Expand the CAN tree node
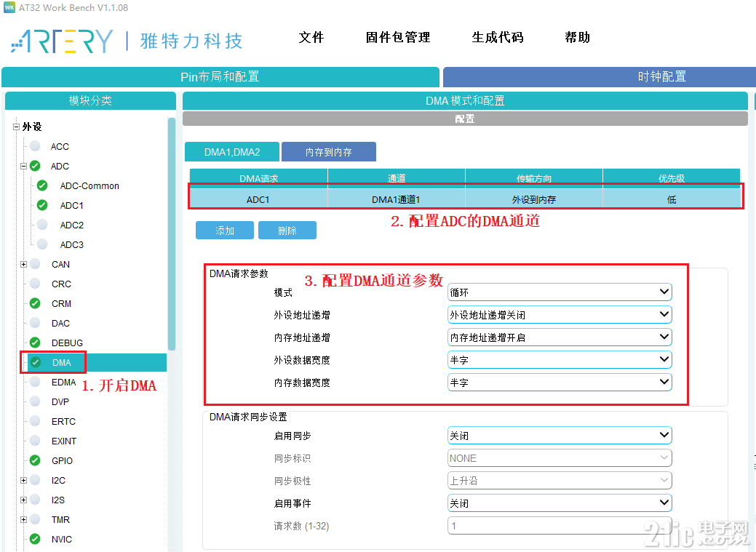Screen dimensions: 756x552 [x=23, y=264]
